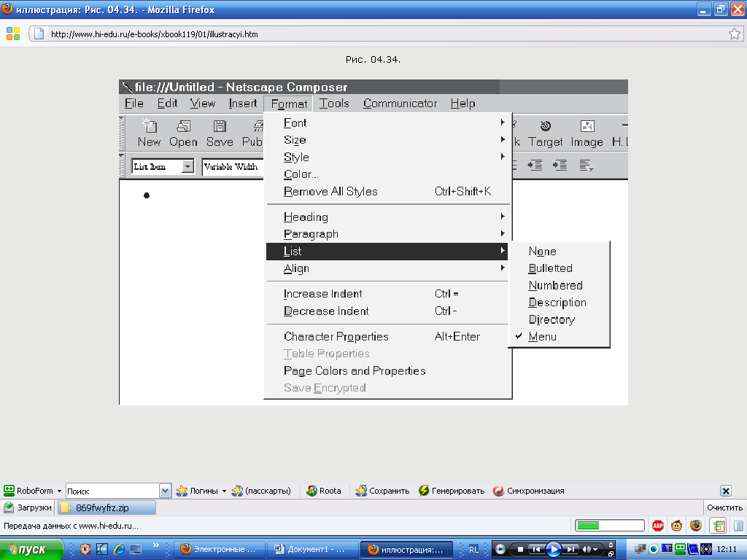Open 869fwyfrz.zip download item

(x=107, y=507)
